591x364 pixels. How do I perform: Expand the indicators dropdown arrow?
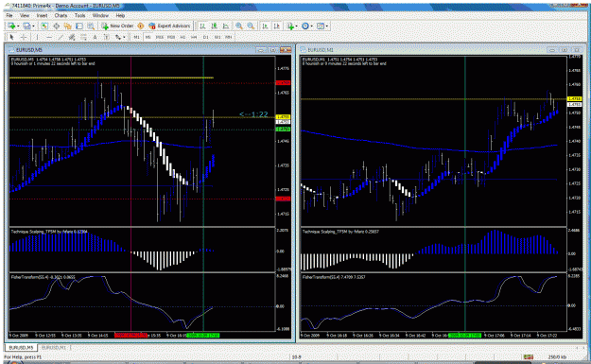pyautogui.click(x=296, y=26)
